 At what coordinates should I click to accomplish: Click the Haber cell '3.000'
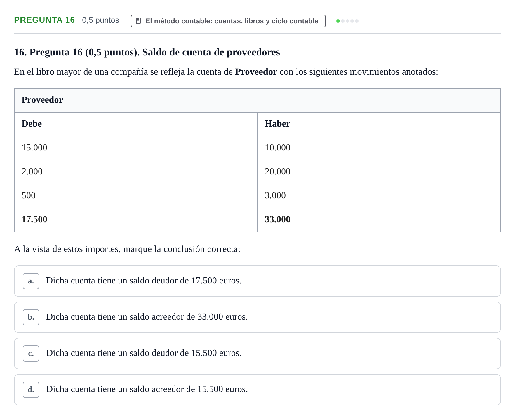379,196
